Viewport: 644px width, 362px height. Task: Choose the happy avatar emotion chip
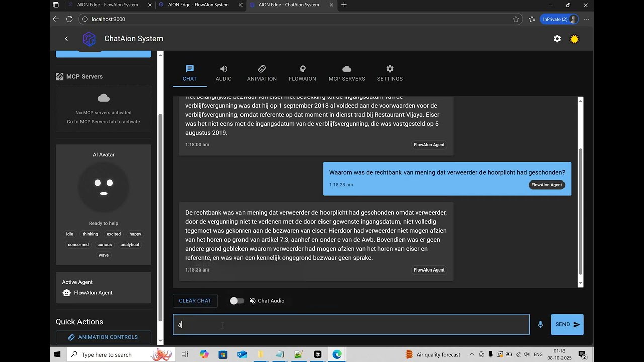(x=135, y=234)
